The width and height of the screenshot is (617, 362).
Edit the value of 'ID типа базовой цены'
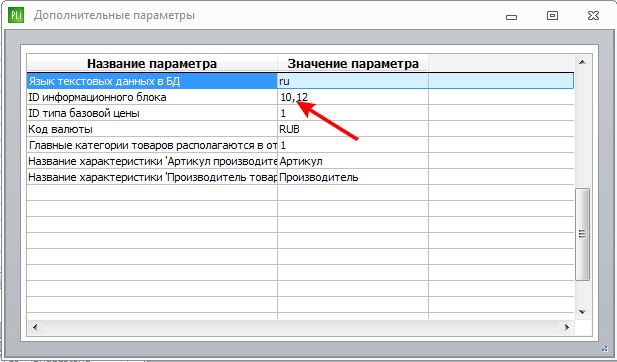tap(353, 113)
